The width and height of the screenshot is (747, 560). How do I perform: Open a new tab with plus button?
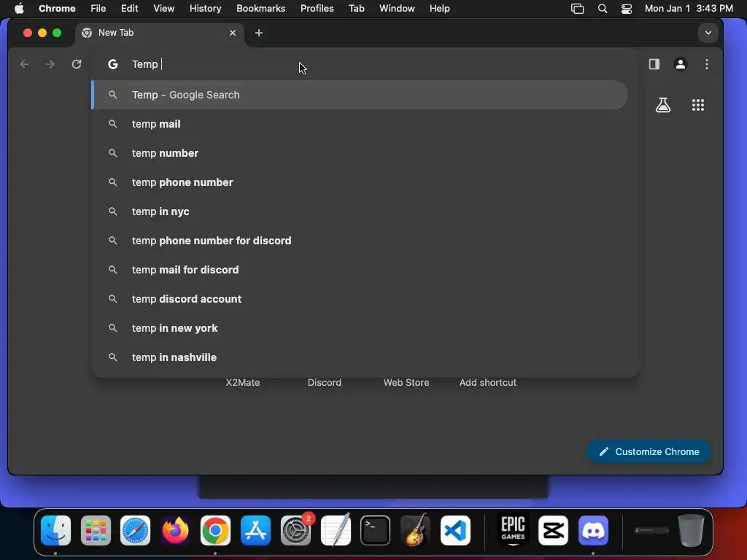(x=259, y=33)
